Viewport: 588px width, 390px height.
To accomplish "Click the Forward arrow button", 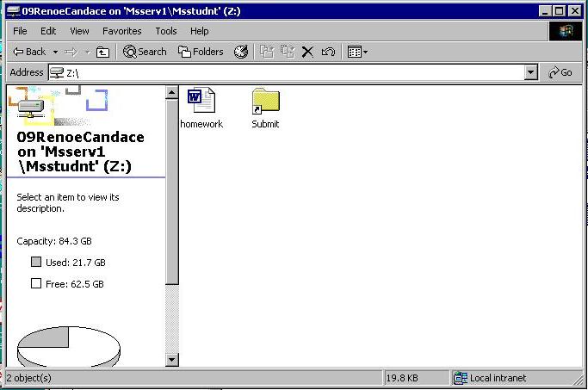I will pos(71,53).
